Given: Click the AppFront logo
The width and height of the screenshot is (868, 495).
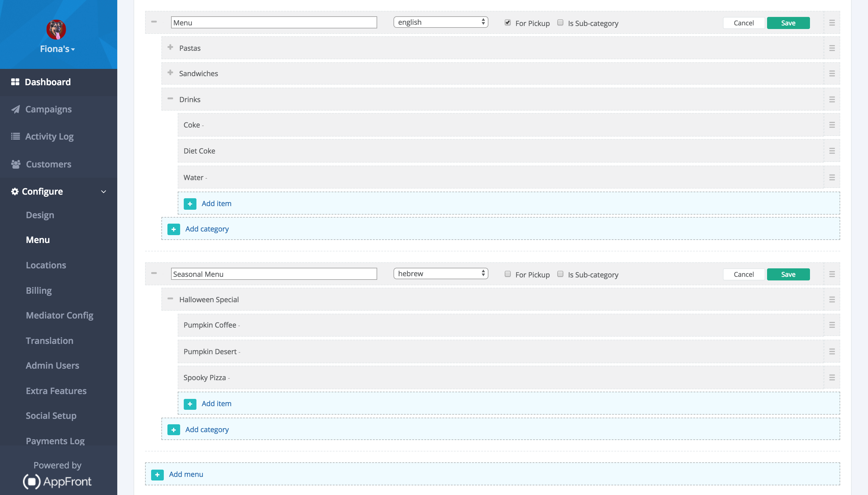Looking at the screenshot, I should pos(57,481).
